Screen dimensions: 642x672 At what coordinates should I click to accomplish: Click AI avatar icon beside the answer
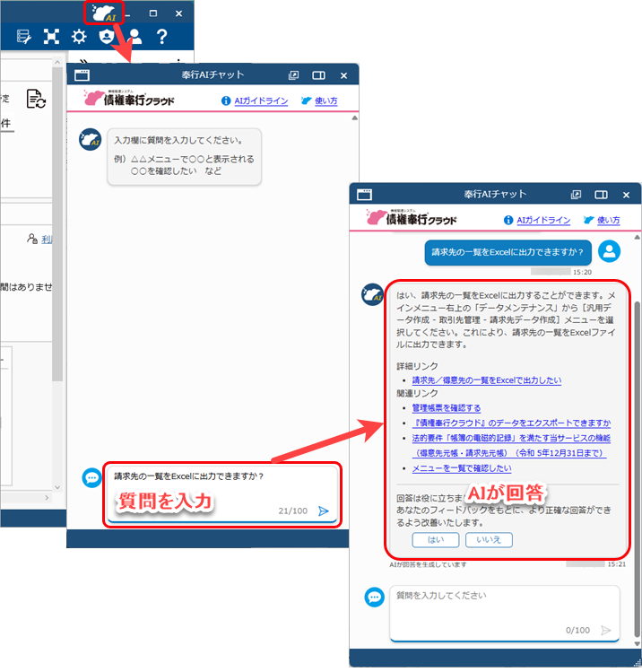372,294
